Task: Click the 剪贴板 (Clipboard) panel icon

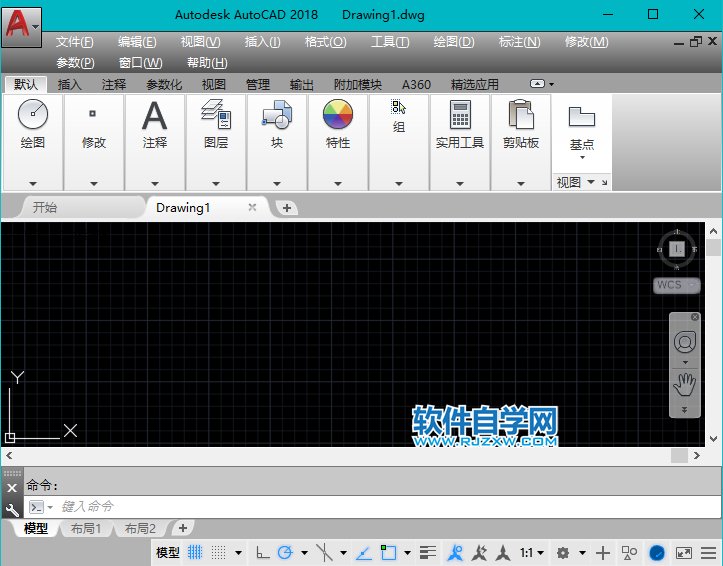Action: point(520,116)
